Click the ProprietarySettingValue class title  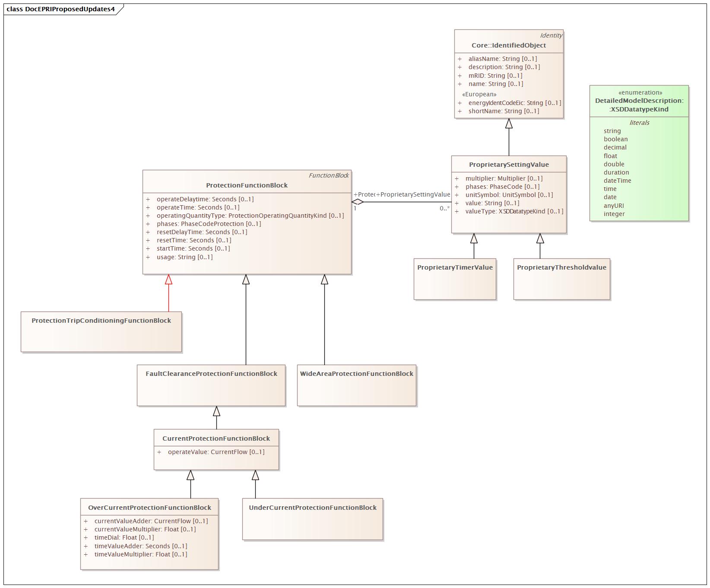(510, 165)
